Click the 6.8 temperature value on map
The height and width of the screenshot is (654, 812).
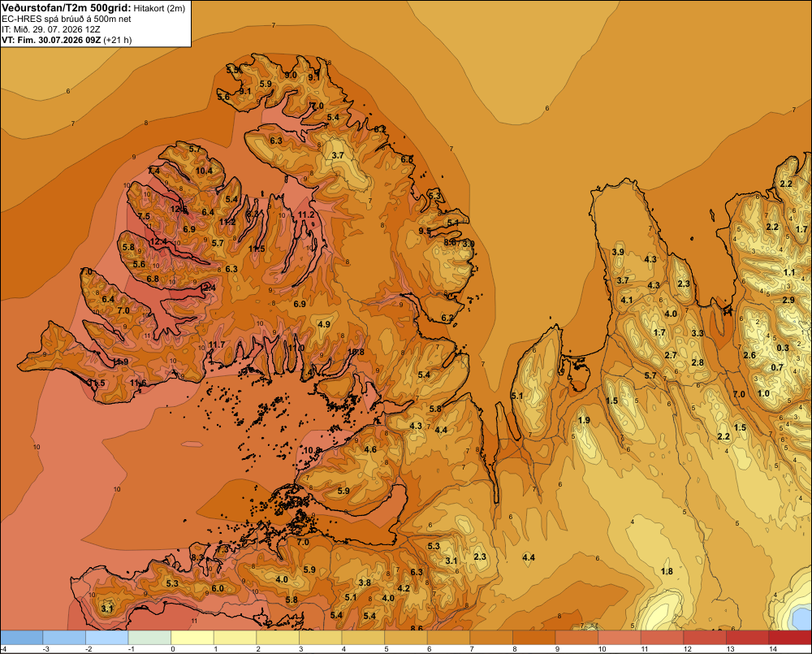(x=153, y=279)
